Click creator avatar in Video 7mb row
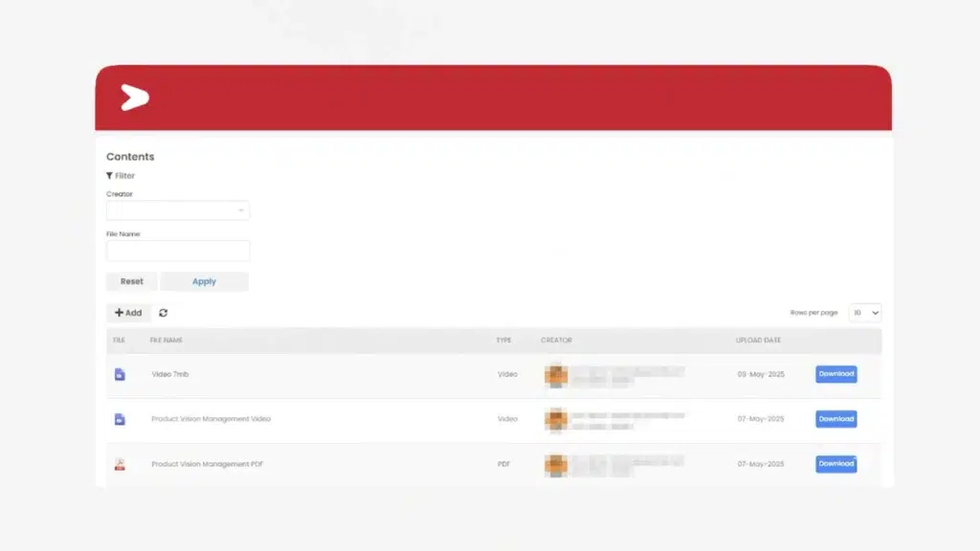The image size is (980, 551). (x=556, y=375)
